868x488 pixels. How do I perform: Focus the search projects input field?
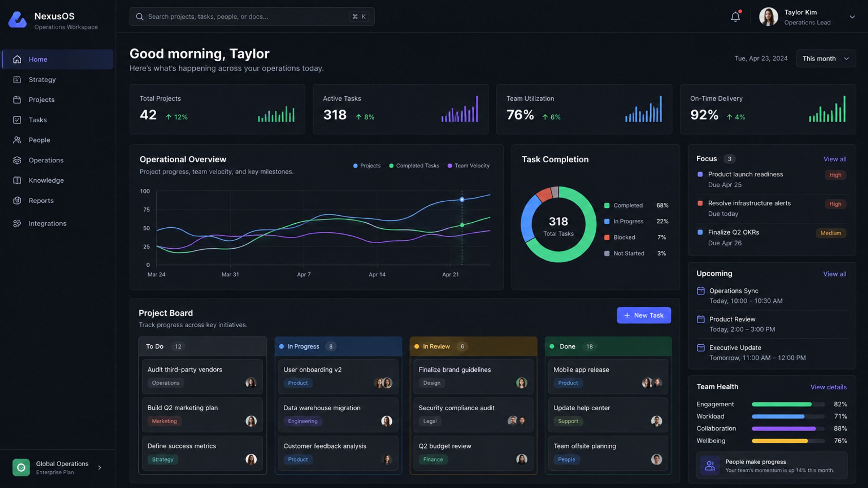click(x=252, y=17)
